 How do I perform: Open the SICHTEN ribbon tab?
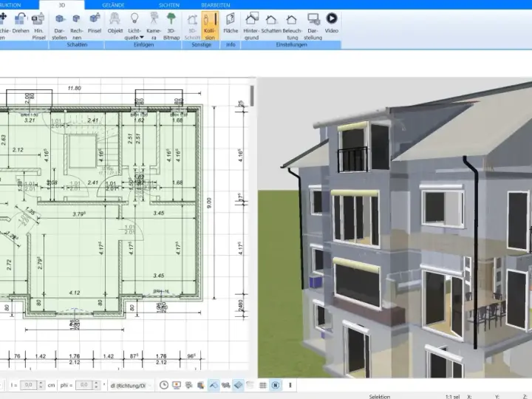(169, 5)
